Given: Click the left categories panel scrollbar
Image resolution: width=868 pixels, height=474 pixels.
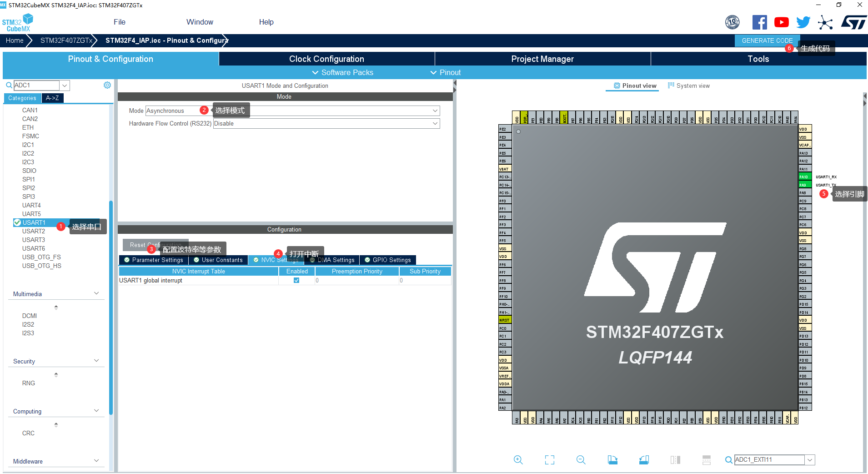Looking at the screenshot, I should tap(111, 307).
